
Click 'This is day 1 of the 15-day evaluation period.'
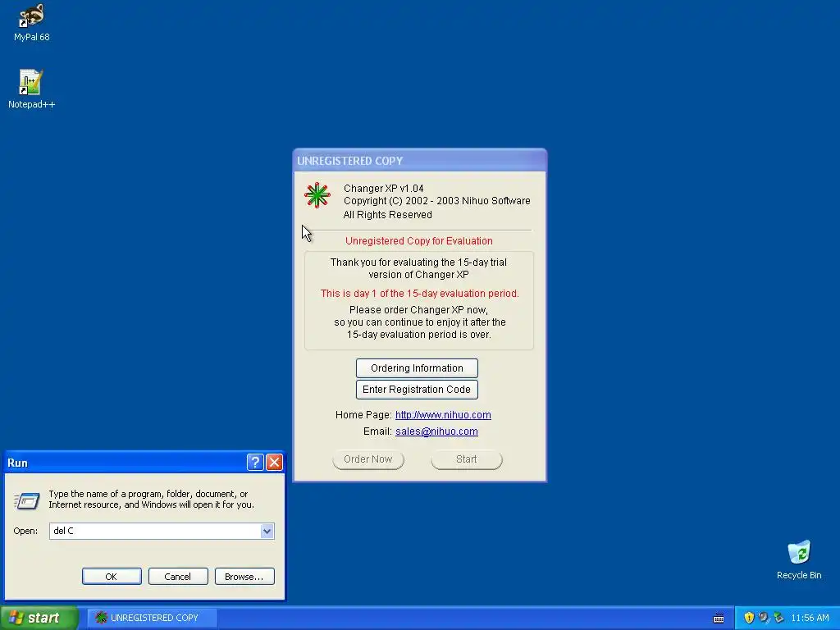point(419,294)
